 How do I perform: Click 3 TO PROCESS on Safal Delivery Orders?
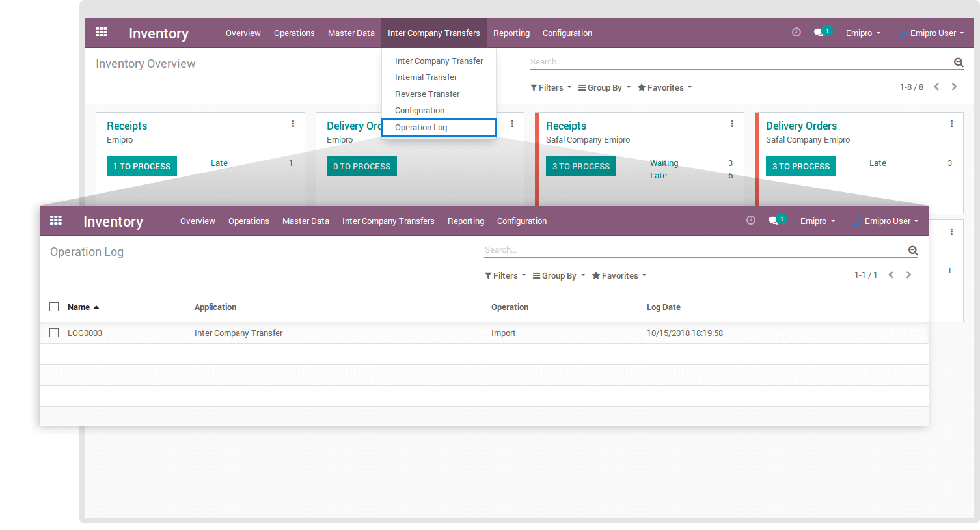(x=800, y=167)
